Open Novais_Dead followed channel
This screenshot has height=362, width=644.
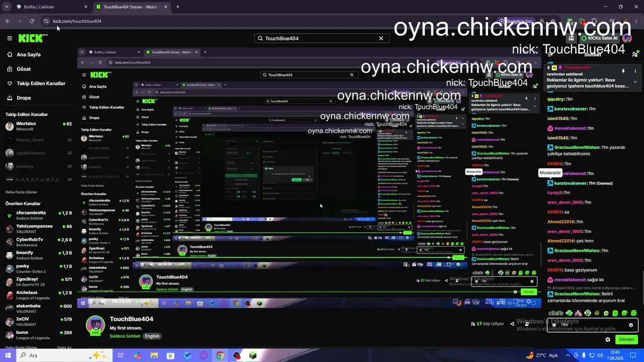click(39, 140)
